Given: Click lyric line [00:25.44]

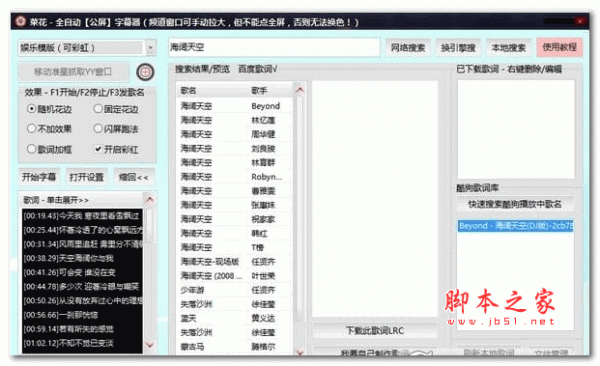Looking at the screenshot, I should (82, 230).
